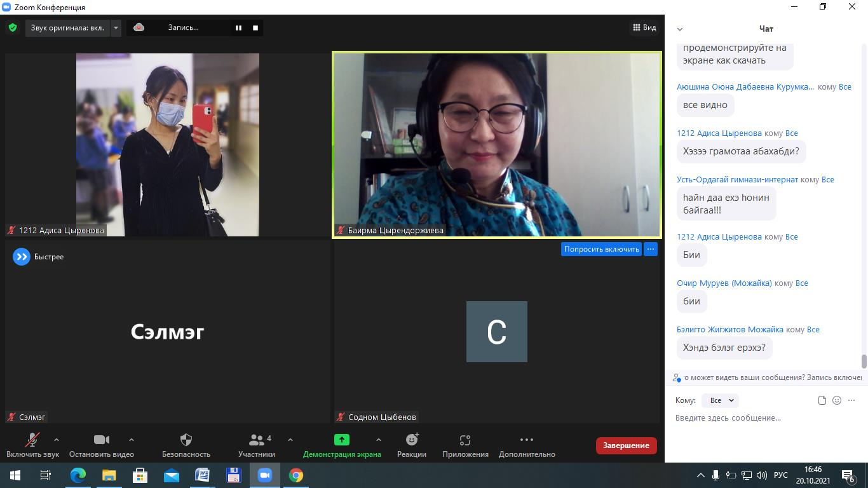868x488 pixels.
Task: Open the Participants (Участники) panel
Action: pyautogui.click(x=257, y=445)
